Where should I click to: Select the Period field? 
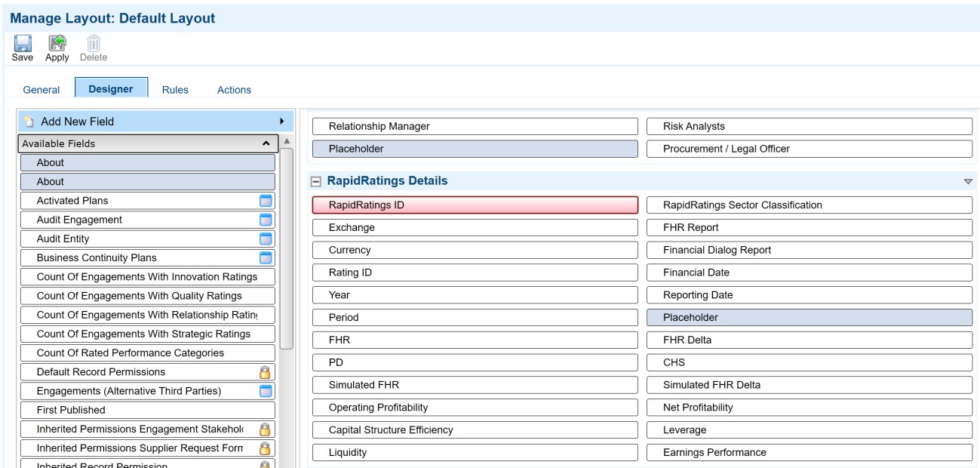coord(475,318)
